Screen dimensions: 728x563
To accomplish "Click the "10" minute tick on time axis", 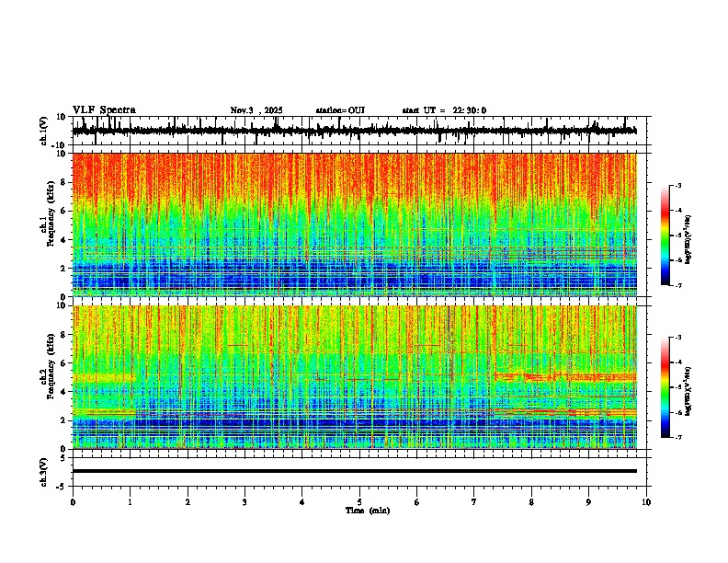I will click(646, 502).
